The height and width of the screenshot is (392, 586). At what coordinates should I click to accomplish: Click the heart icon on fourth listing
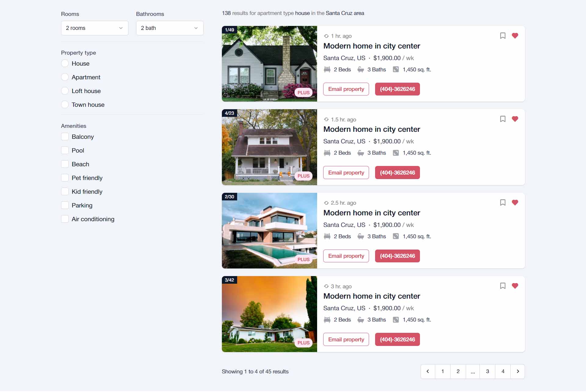click(x=515, y=286)
